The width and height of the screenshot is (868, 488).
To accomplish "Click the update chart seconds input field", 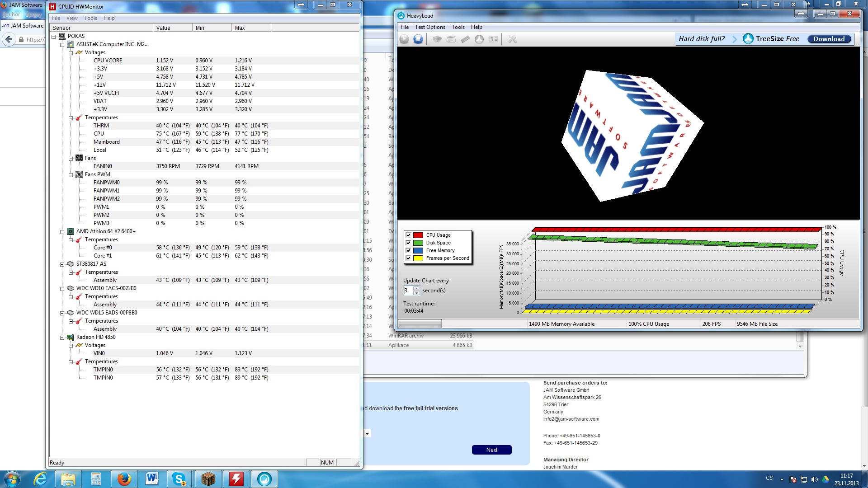I will click(x=408, y=291).
